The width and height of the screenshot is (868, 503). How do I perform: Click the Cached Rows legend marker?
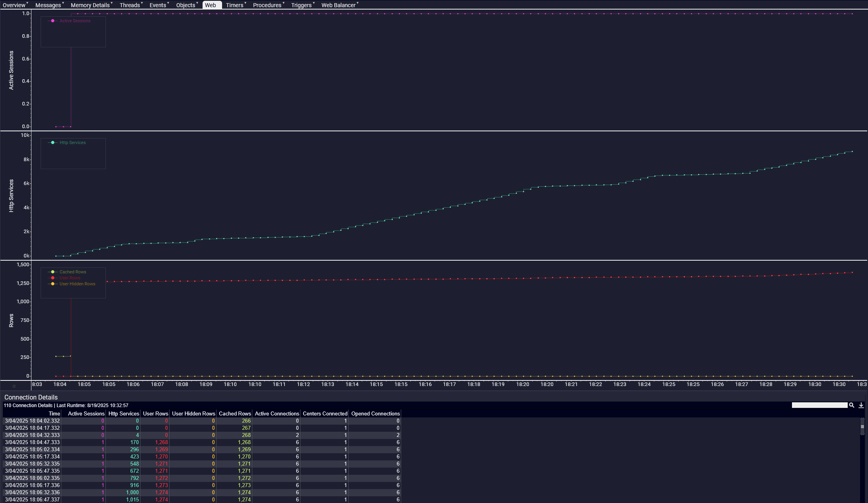[53, 272]
